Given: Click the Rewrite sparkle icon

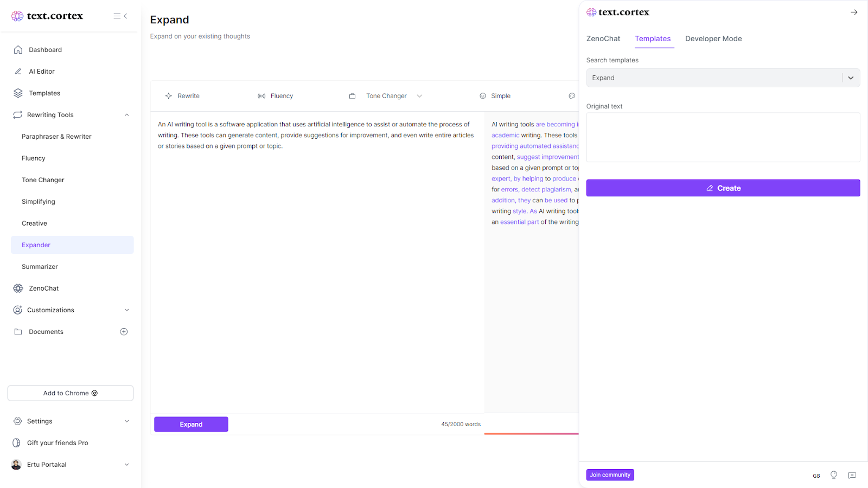Looking at the screenshot, I should click(x=169, y=96).
